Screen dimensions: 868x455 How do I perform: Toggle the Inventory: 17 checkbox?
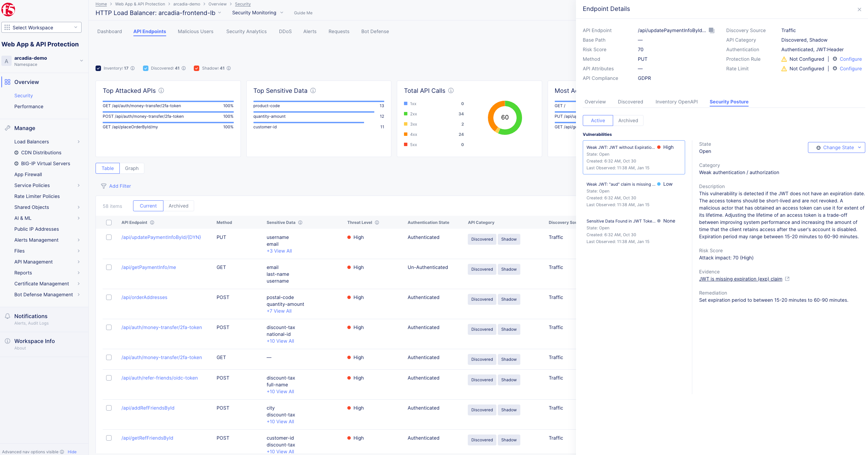click(98, 68)
